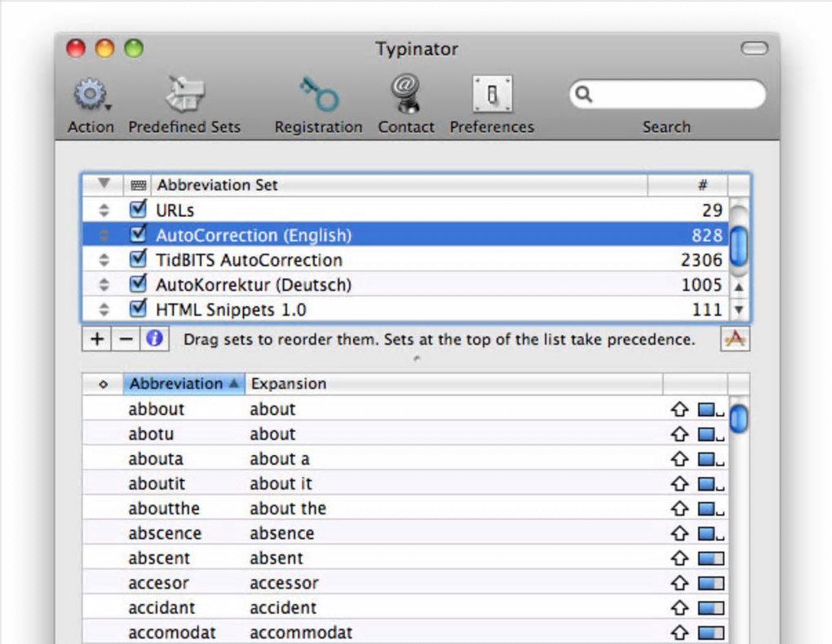Select the HTML Snippets 1.0 row
Viewport: 832px width, 644px height.
405,309
